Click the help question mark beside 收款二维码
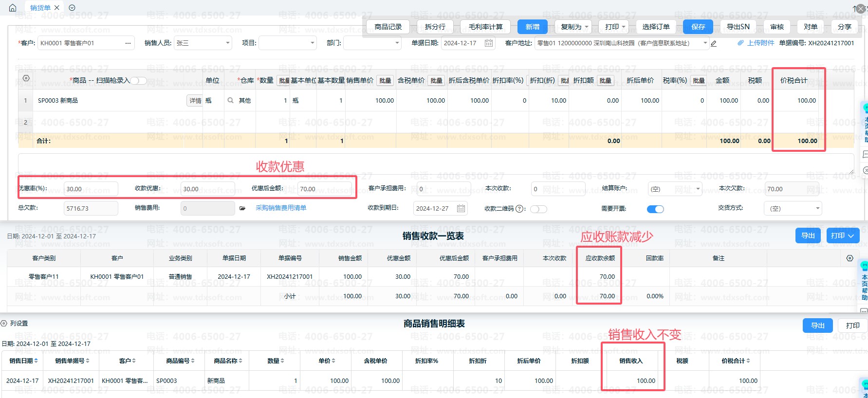The height and width of the screenshot is (398, 868). pyautogui.click(x=520, y=209)
